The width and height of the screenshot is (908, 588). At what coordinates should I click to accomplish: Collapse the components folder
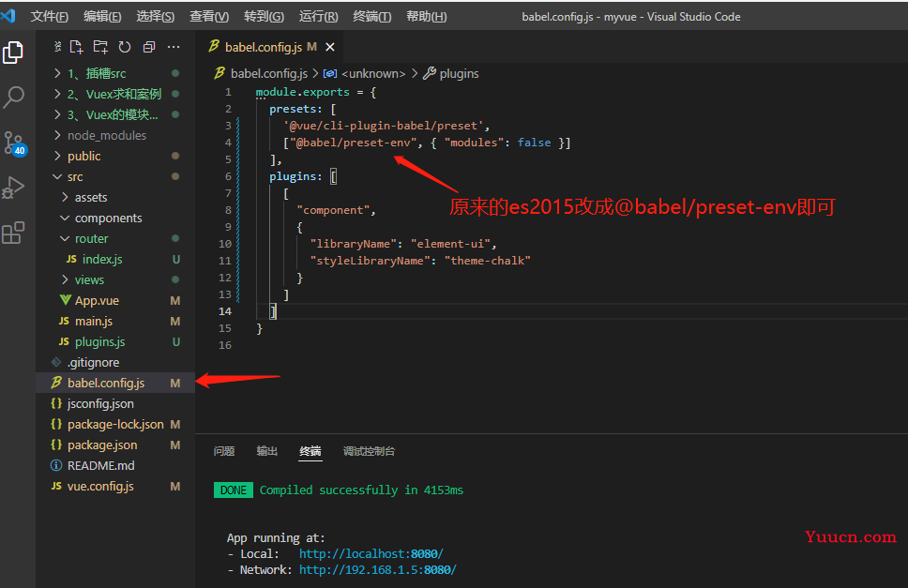[x=115, y=218]
